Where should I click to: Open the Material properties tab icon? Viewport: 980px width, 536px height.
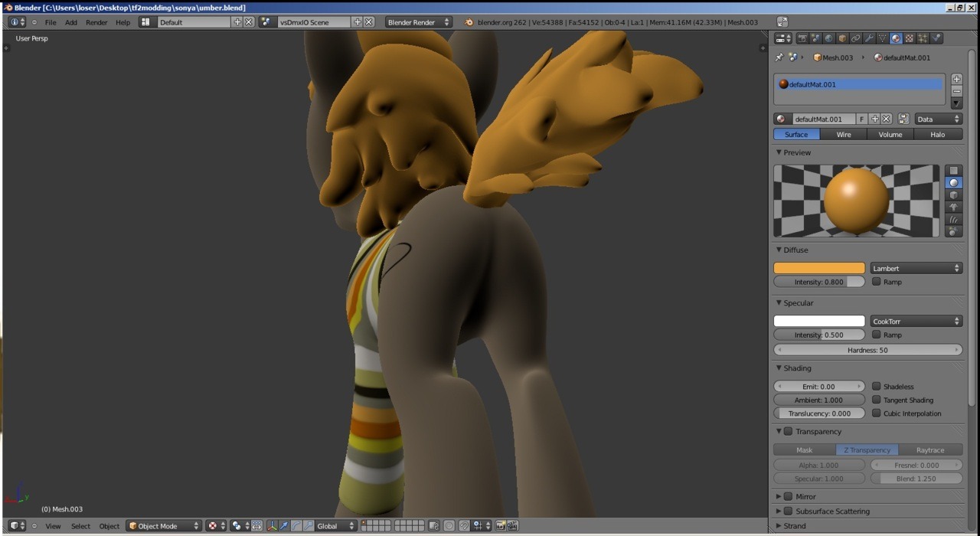896,38
